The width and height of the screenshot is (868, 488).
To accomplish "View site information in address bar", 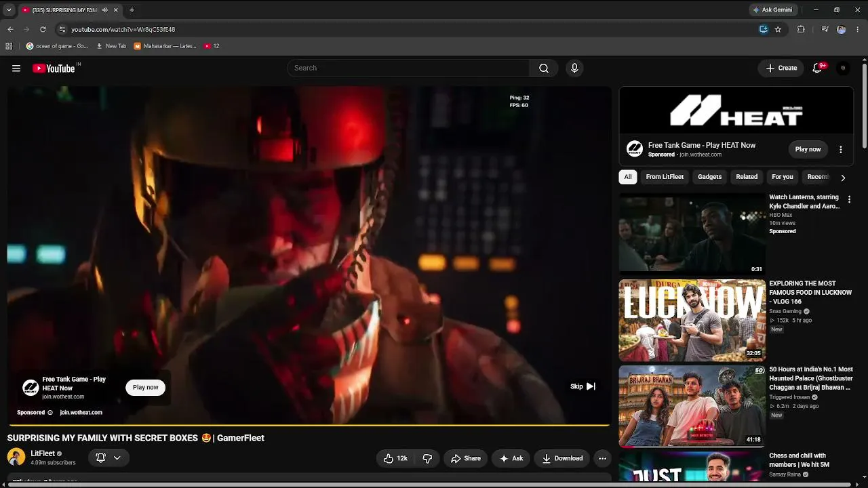I will [x=62, y=29].
